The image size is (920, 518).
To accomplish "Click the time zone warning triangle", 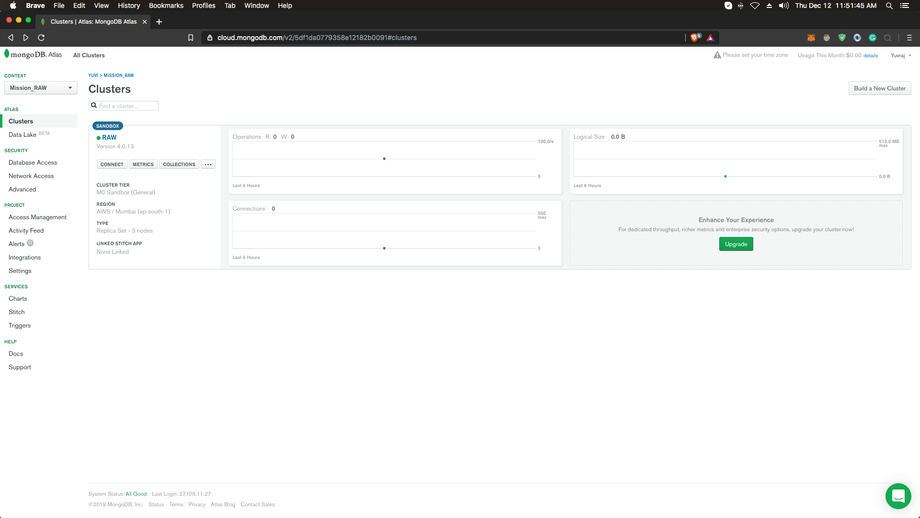I will (717, 55).
